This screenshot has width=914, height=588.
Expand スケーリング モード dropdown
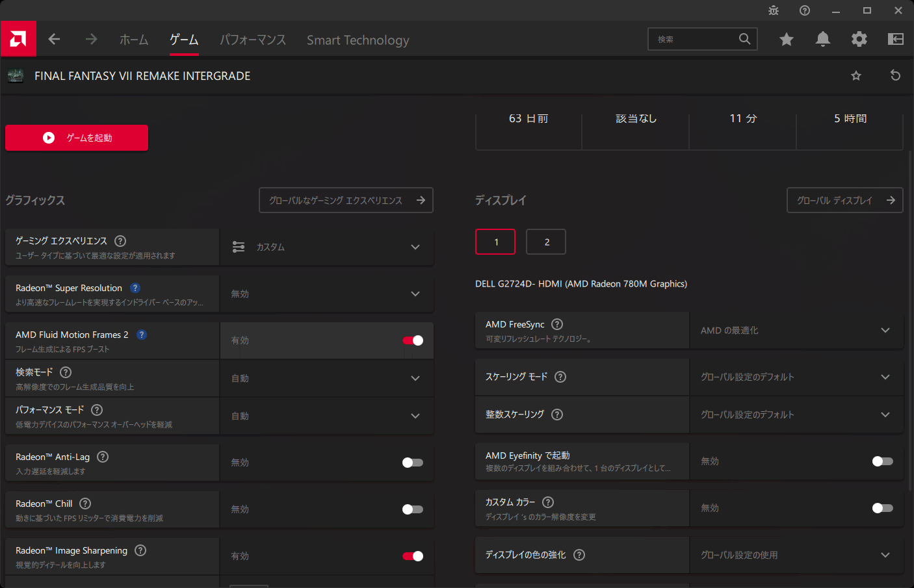tap(796, 377)
